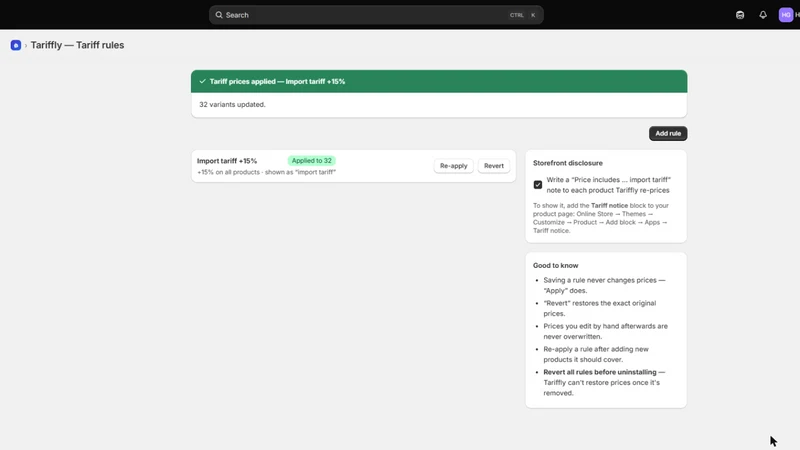800x450 pixels.
Task: Click "Saving a rule never changes prices" bullet
Action: point(605,285)
